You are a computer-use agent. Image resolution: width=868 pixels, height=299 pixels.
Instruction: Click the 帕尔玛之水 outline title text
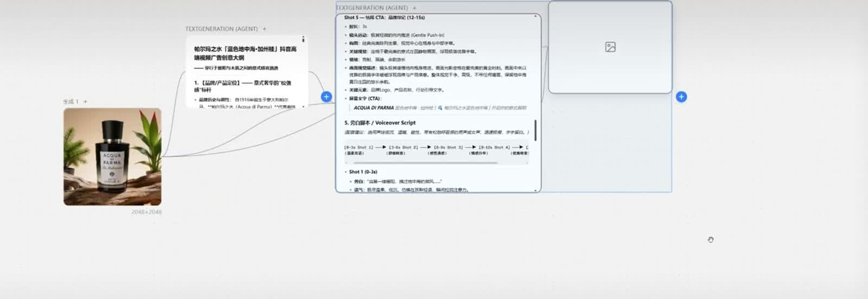[245, 53]
